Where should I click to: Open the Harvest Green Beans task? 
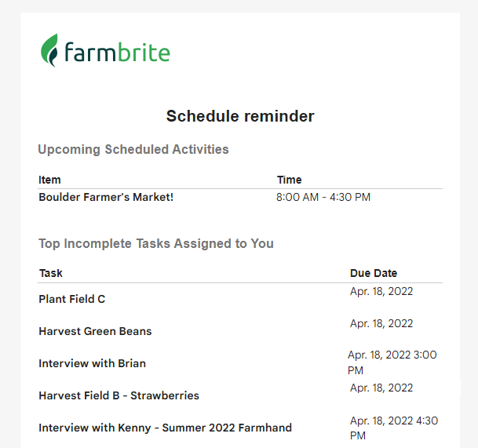coord(95,331)
